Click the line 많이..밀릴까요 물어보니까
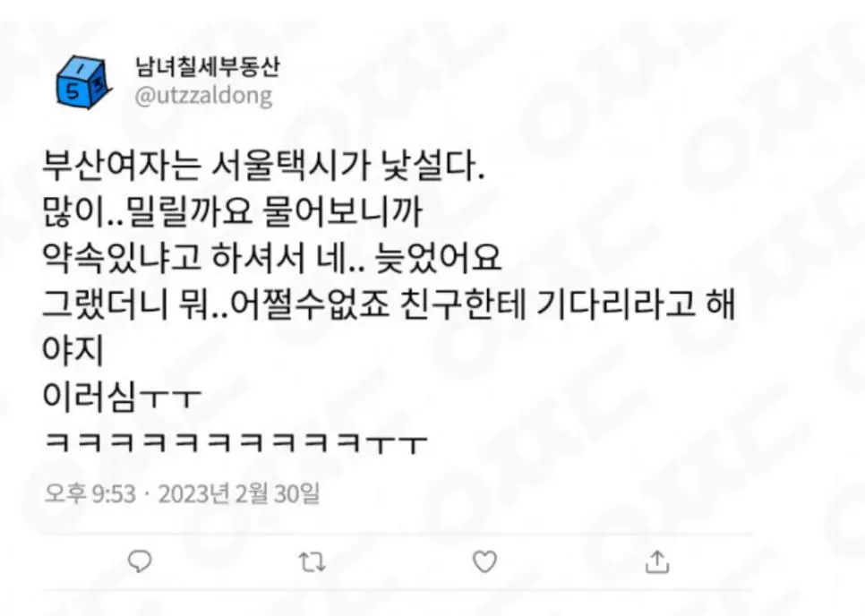 click(233, 212)
